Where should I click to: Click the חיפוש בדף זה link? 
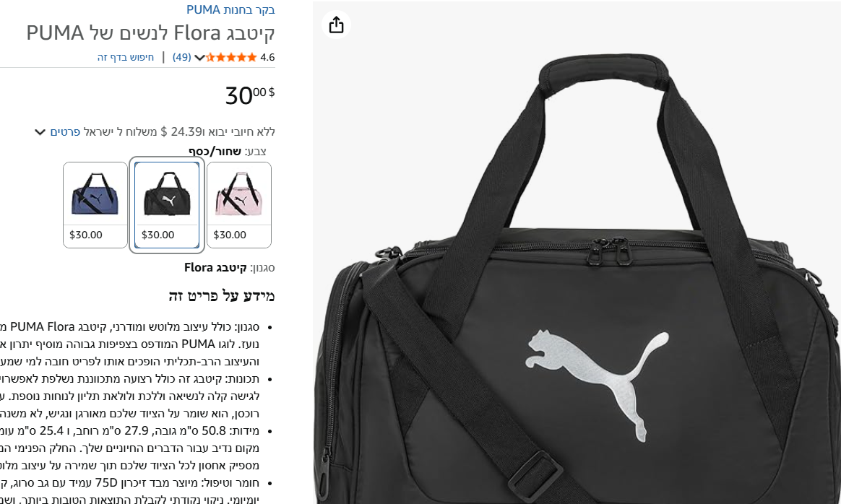click(x=126, y=57)
